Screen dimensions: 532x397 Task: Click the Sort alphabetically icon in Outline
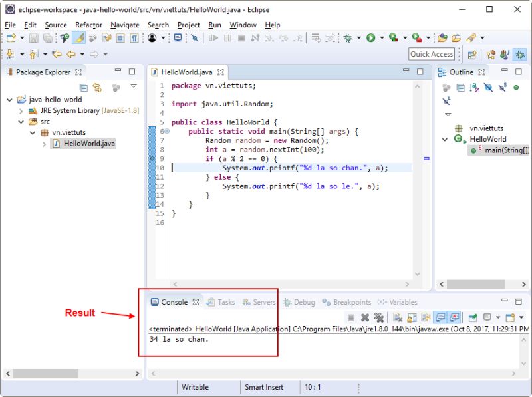[474, 88]
